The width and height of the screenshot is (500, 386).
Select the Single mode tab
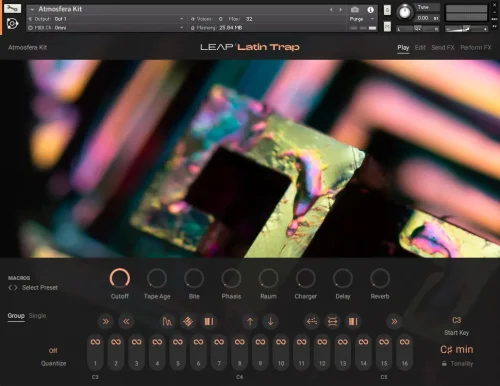click(37, 315)
